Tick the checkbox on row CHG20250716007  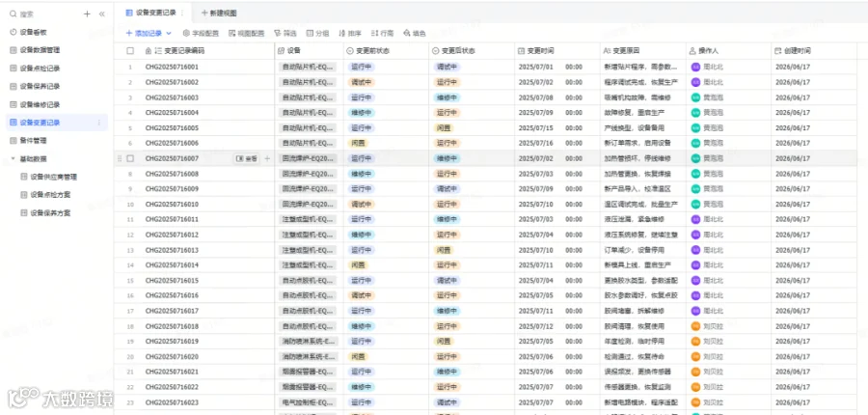click(130, 158)
